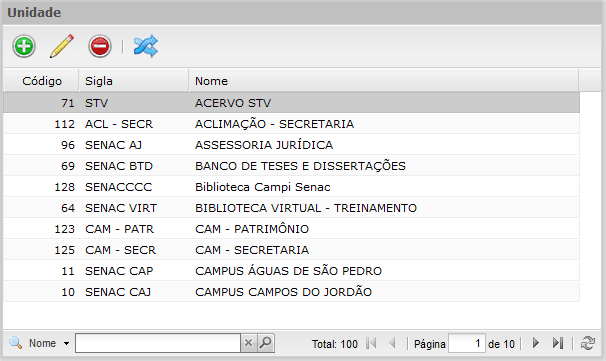This screenshot has height=361, width=606.
Task: Click the green add unit icon
Action: pos(24,46)
